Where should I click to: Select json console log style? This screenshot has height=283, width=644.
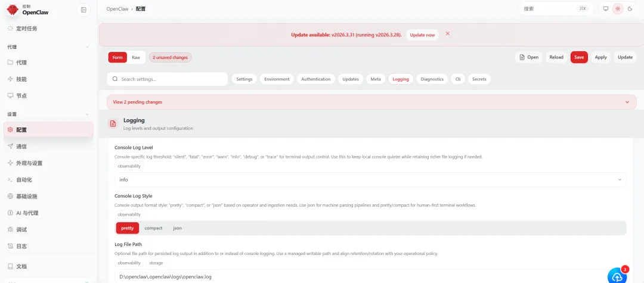coord(178,228)
